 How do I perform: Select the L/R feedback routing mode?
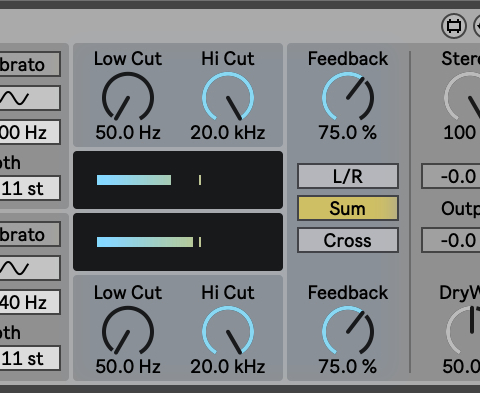[x=348, y=176]
